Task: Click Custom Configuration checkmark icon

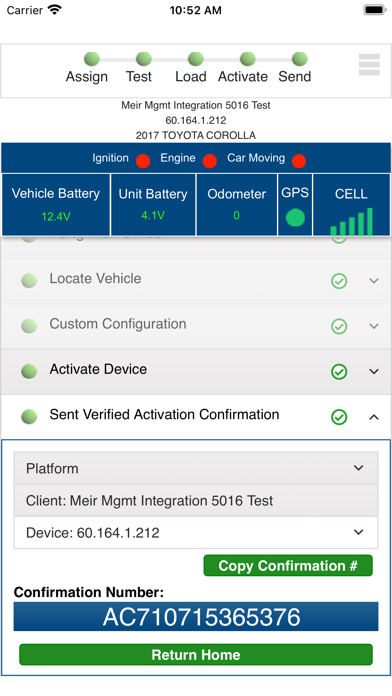Action: pyautogui.click(x=339, y=326)
